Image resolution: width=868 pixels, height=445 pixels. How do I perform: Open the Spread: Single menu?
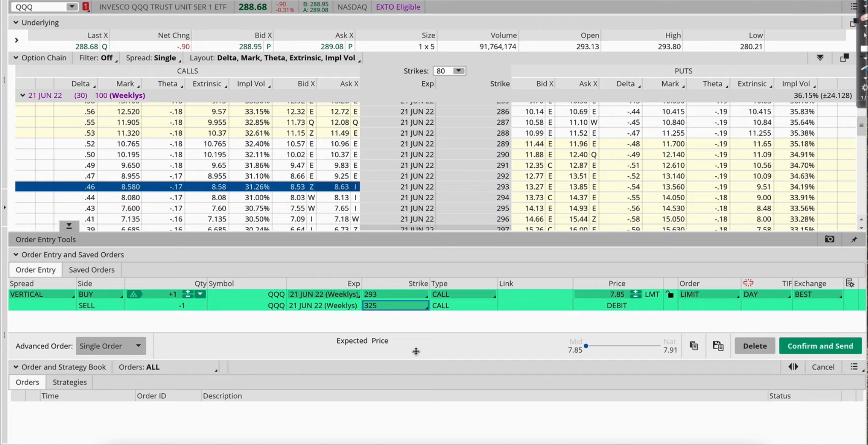click(153, 58)
